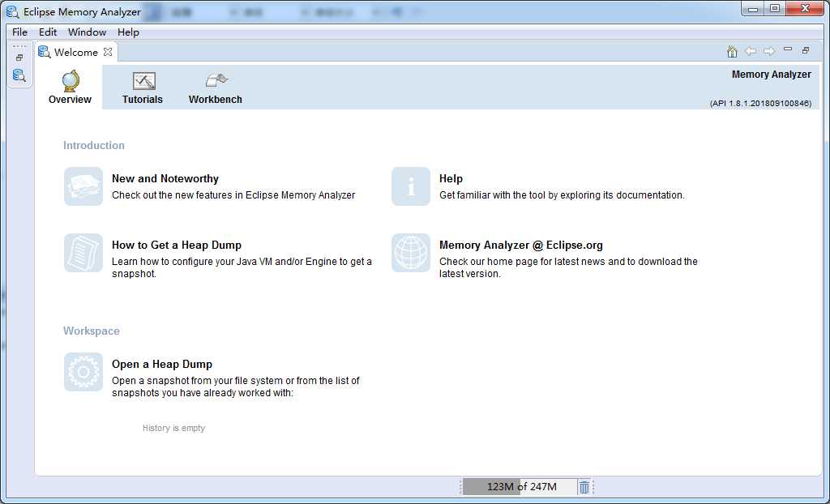Click the Eclipse Memory Analyzer title bar icon
Screen dimensions: 830x504
pyautogui.click(x=12, y=11)
